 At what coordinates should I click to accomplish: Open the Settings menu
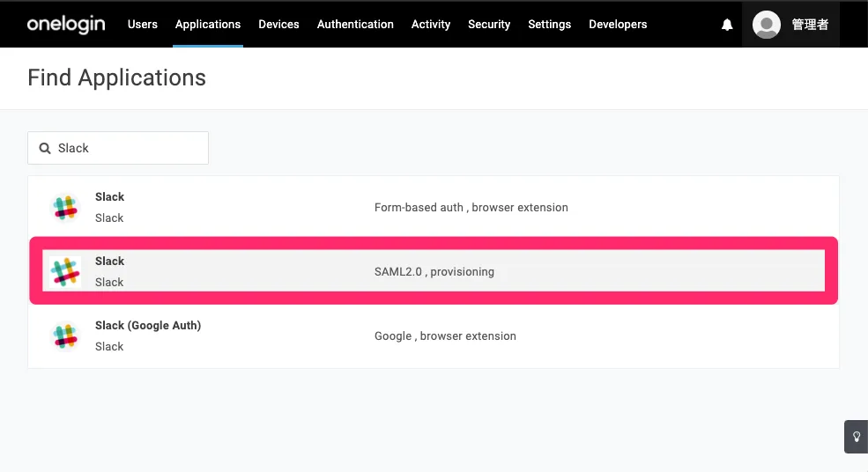(x=550, y=24)
